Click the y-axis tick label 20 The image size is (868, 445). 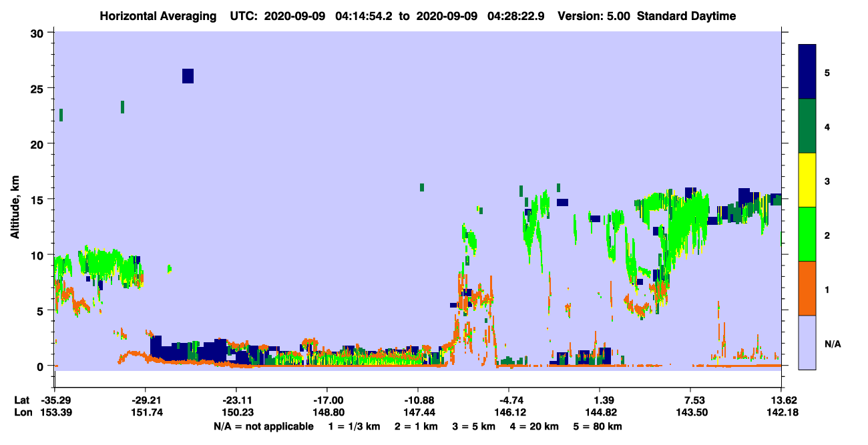(x=38, y=143)
